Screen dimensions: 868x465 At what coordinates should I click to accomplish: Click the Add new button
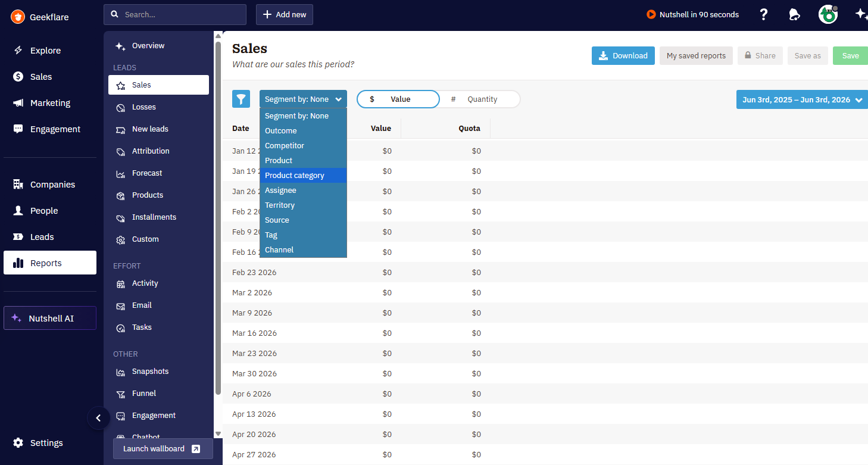pyautogui.click(x=285, y=14)
